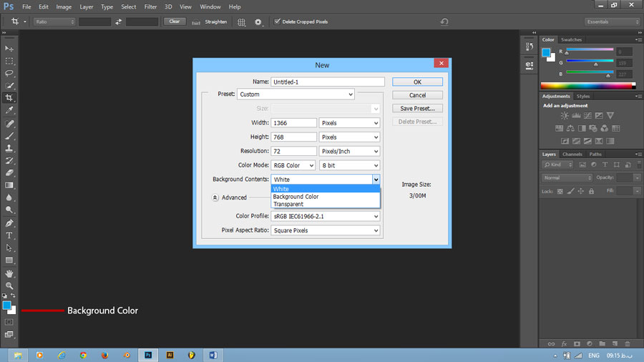The image size is (644, 362).
Task: Click Cancel in New dialog
Action: point(417,95)
